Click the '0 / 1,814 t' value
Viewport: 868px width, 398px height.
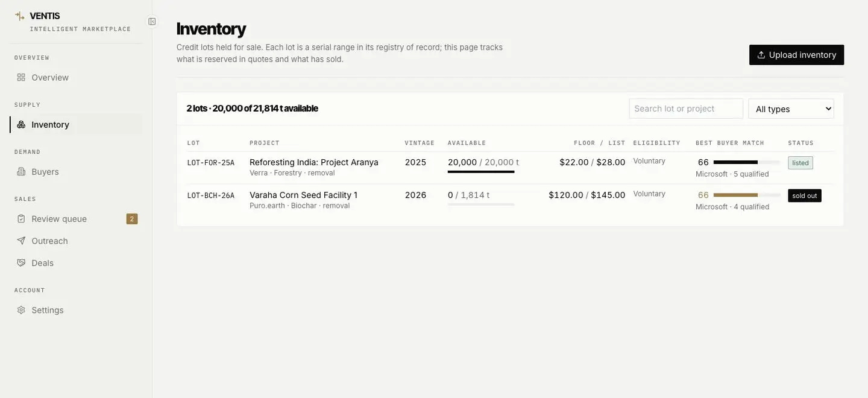(x=469, y=195)
